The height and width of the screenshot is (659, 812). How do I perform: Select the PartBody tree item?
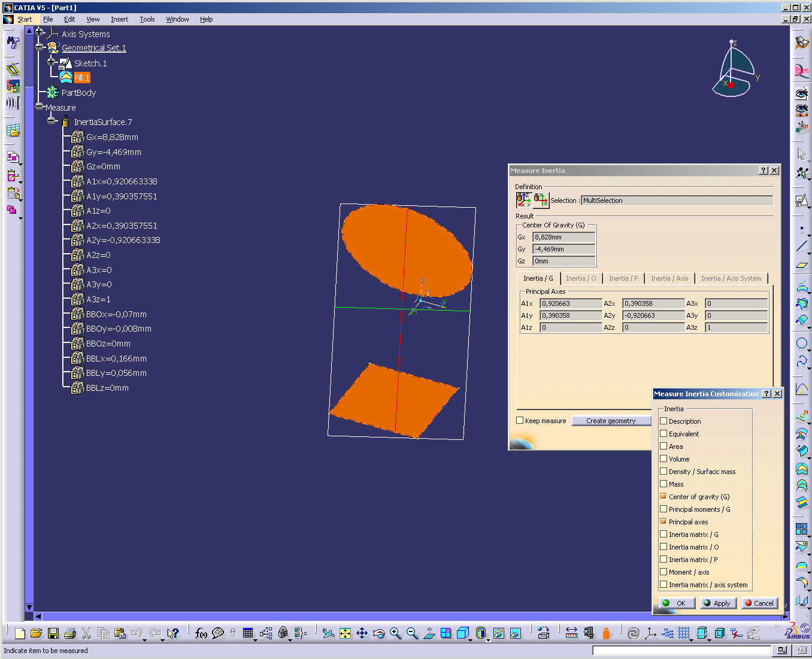[x=78, y=93]
